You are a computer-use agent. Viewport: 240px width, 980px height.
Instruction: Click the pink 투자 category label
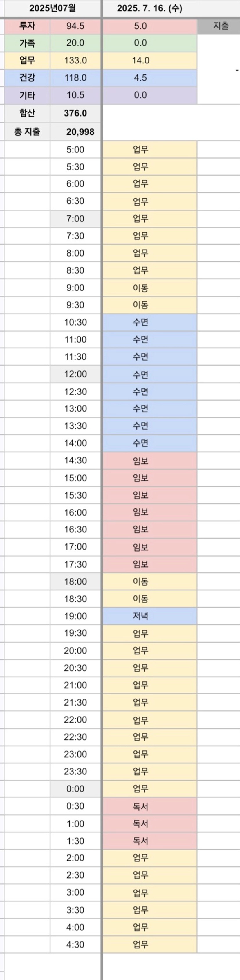click(x=27, y=26)
